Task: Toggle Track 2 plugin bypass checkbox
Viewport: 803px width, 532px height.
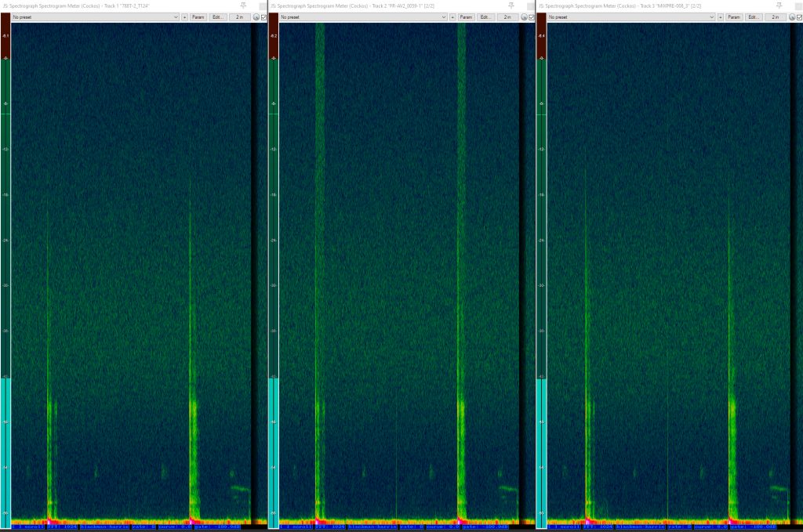Action: [x=532, y=16]
